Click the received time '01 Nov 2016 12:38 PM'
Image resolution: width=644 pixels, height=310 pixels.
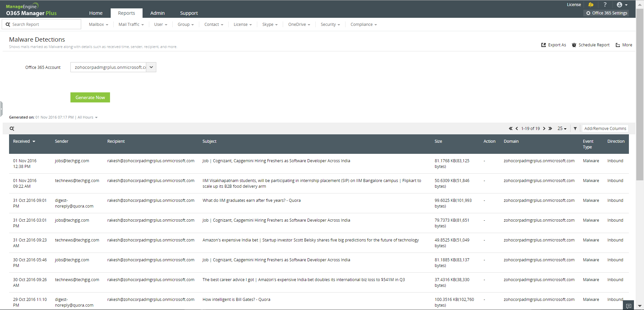click(x=25, y=164)
